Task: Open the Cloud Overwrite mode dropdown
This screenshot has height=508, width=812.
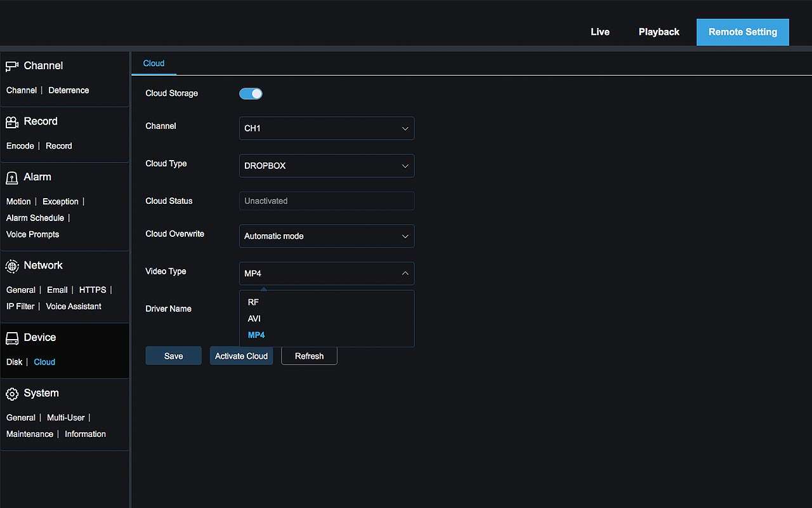Action: [x=326, y=236]
